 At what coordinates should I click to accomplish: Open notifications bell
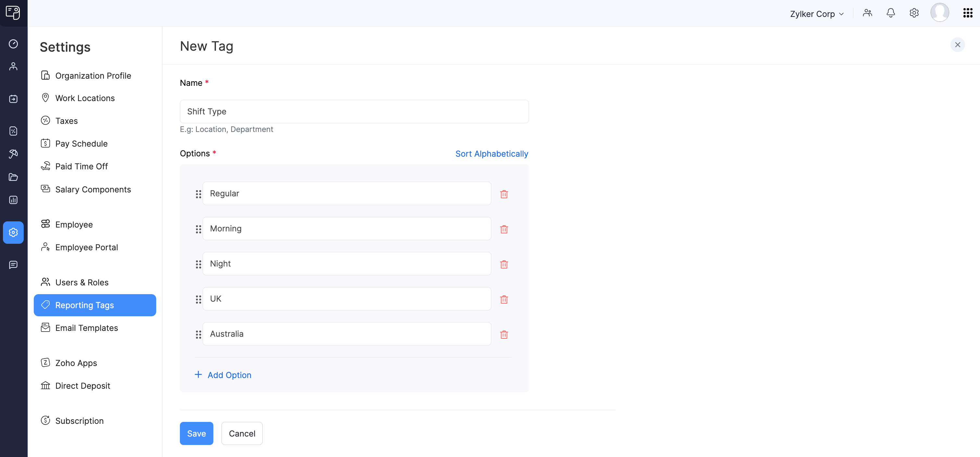click(891, 13)
